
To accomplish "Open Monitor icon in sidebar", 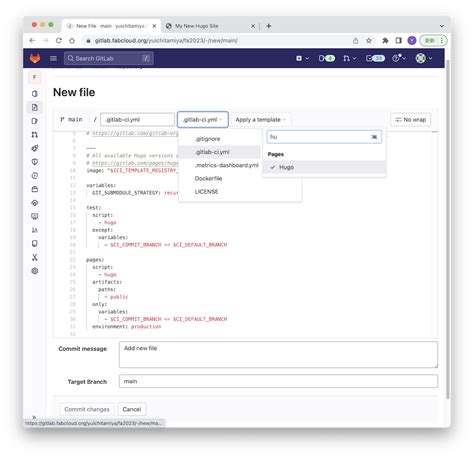I will coord(35,216).
